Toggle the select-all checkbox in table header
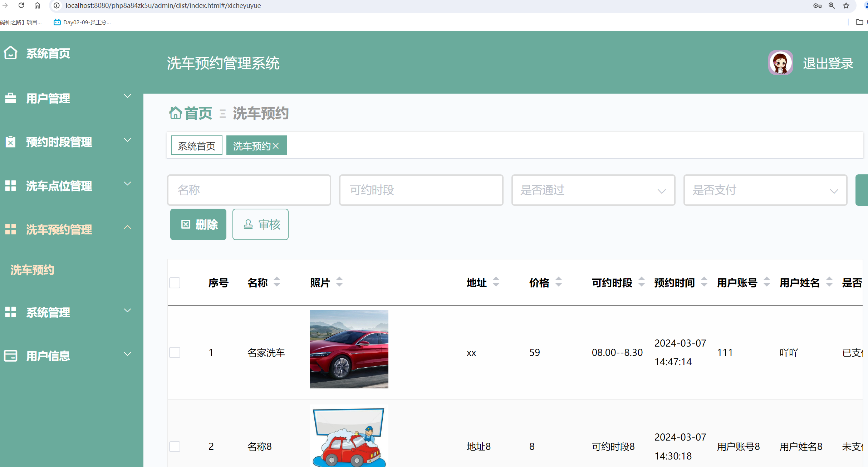 pos(175,283)
